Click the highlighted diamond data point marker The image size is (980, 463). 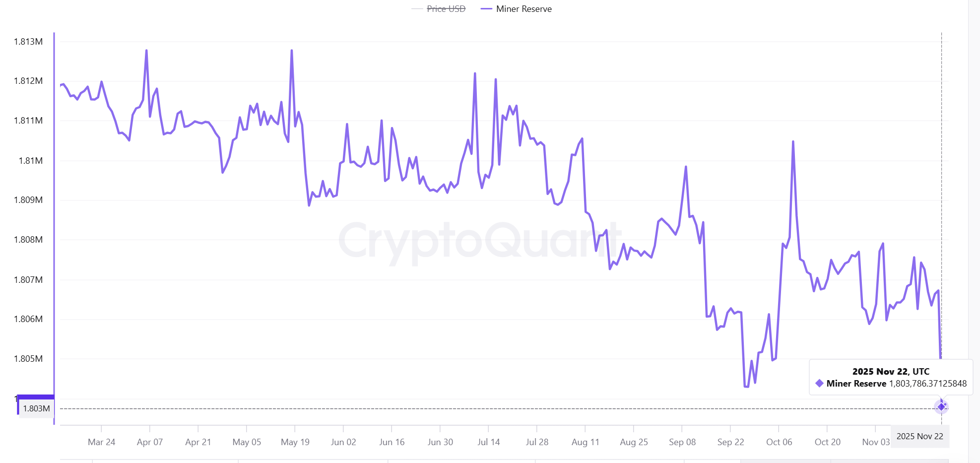pos(941,407)
